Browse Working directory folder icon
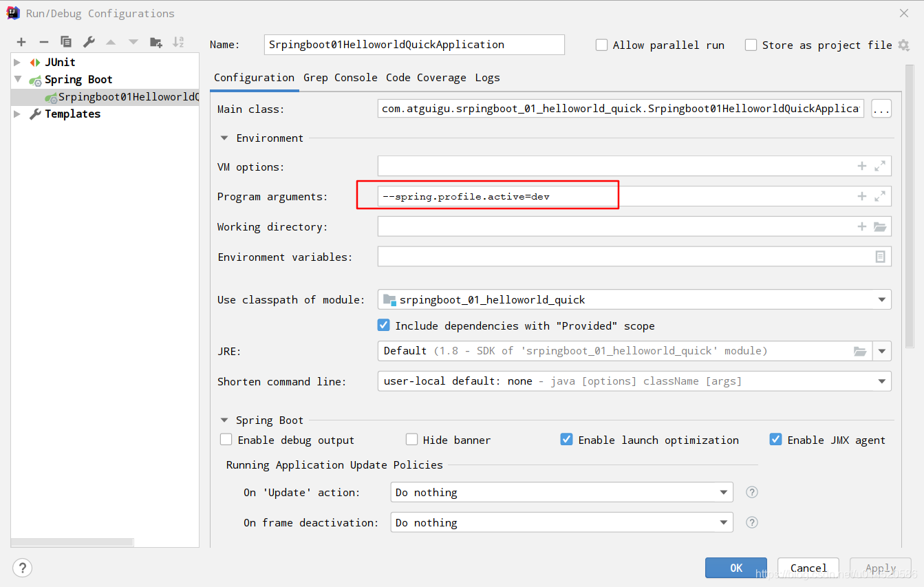This screenshot has height=587, width=924. tap(880, 226)
